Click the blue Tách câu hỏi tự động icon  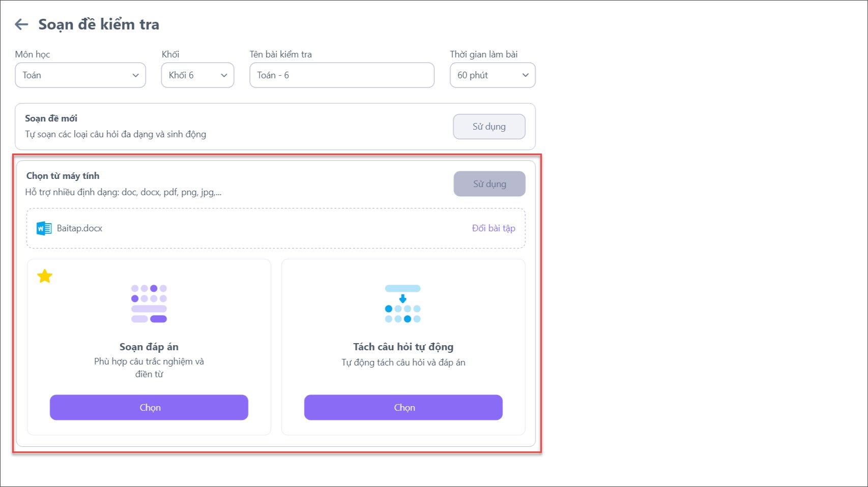pyautogui.click(x=403, y=303)
